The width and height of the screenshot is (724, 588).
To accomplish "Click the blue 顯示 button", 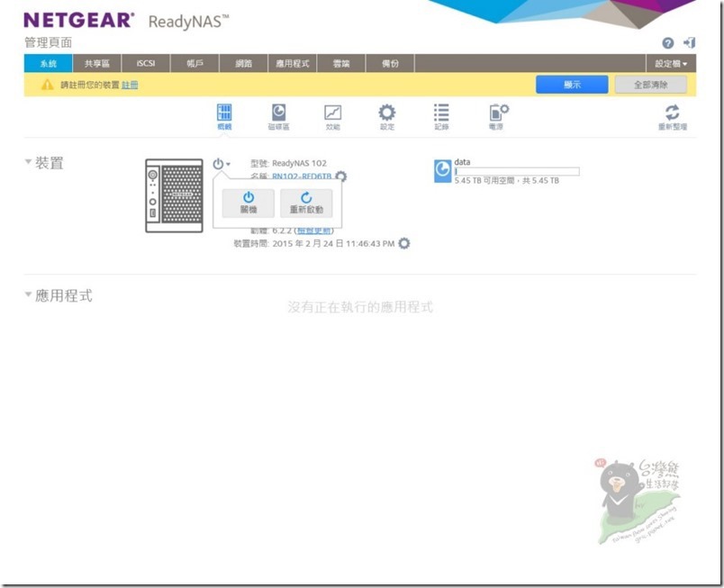I will pos(572,85).
